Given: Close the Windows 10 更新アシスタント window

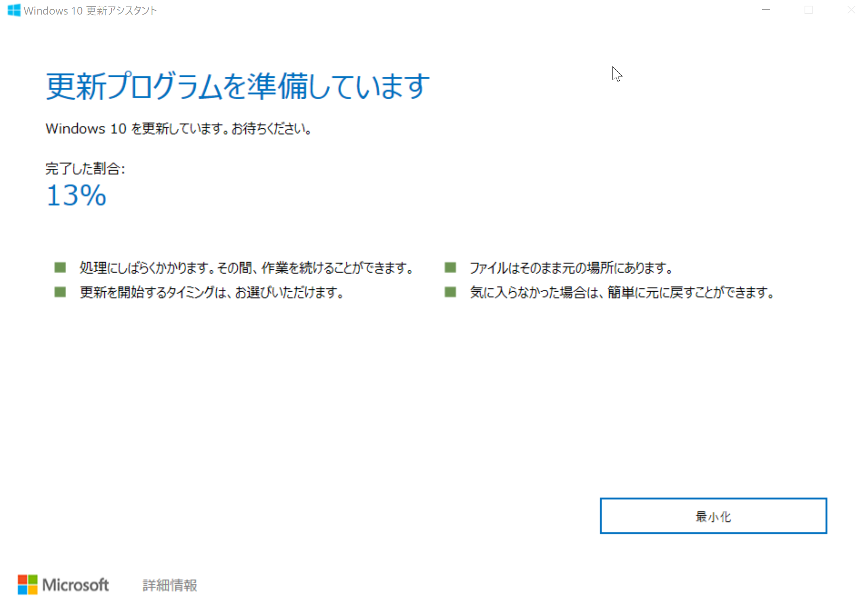Looking at the screenshot, I should pos(851,10).
